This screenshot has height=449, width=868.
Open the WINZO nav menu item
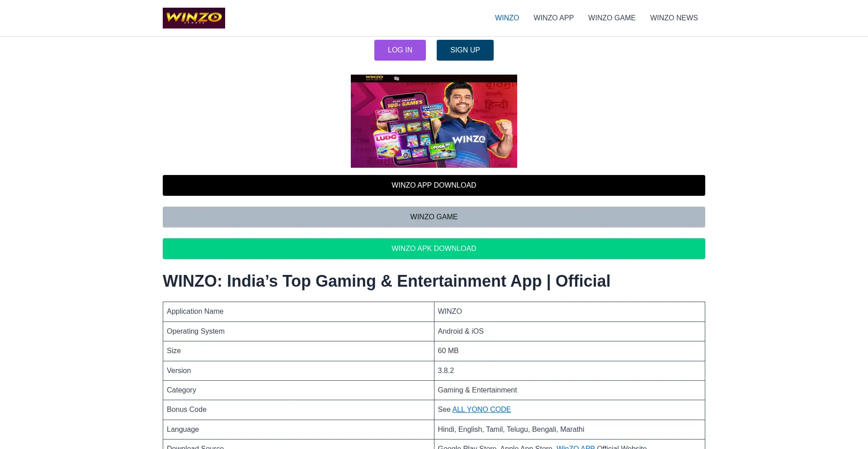click(x=507, y=18)
